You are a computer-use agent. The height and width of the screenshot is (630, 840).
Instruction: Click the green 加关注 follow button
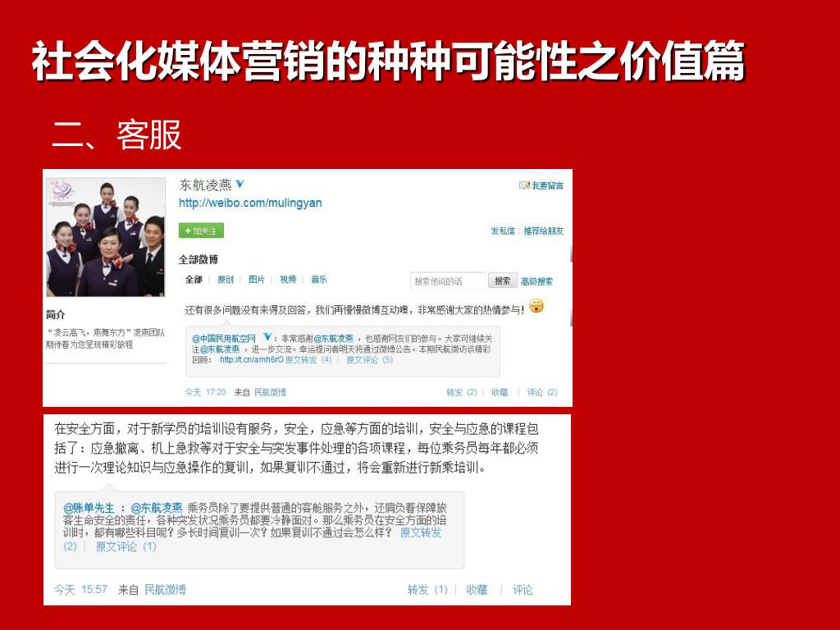(202, 231)
